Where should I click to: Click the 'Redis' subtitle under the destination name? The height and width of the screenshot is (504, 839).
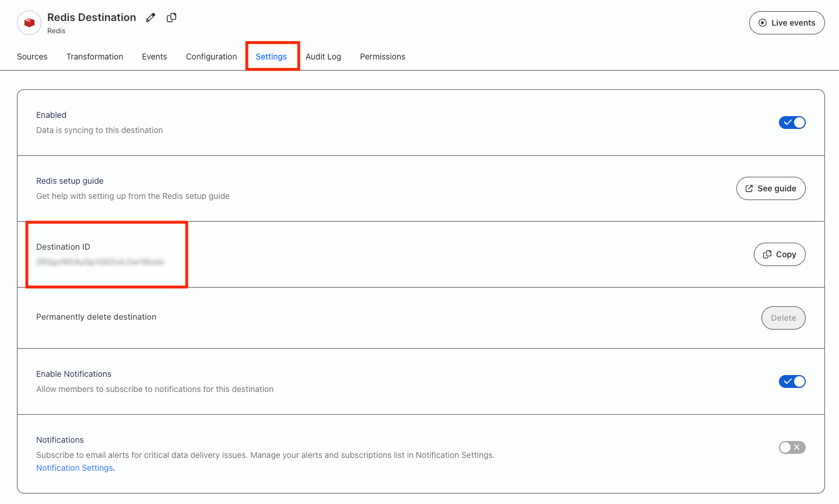coord(56,31)
